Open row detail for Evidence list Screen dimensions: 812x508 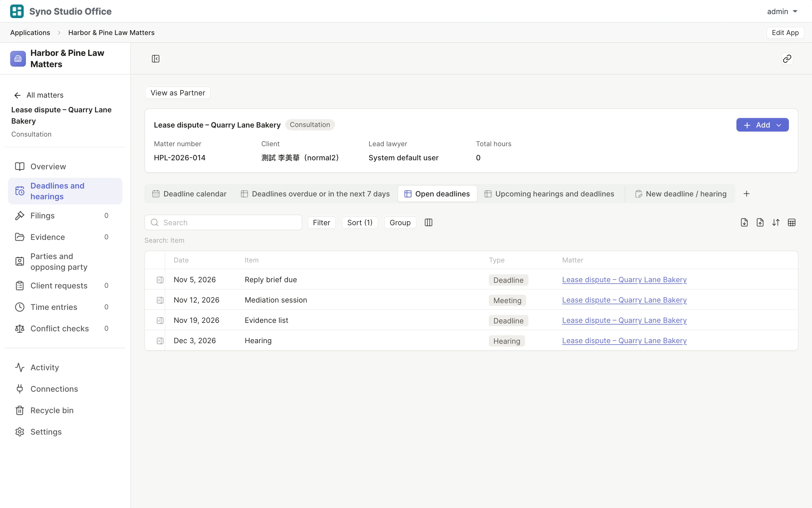(160, 321)
